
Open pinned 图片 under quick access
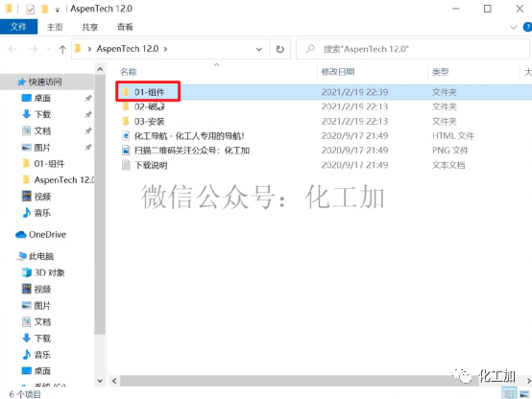point(42,148)
